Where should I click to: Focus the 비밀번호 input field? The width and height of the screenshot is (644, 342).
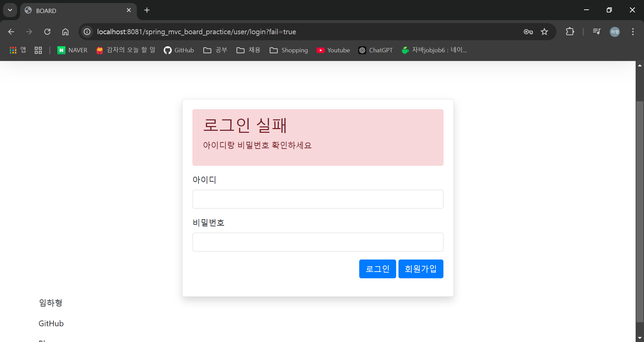318,242
